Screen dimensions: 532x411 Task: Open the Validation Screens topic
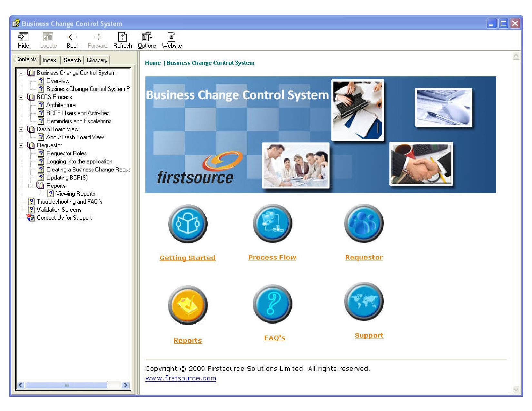tap(59, 210)
